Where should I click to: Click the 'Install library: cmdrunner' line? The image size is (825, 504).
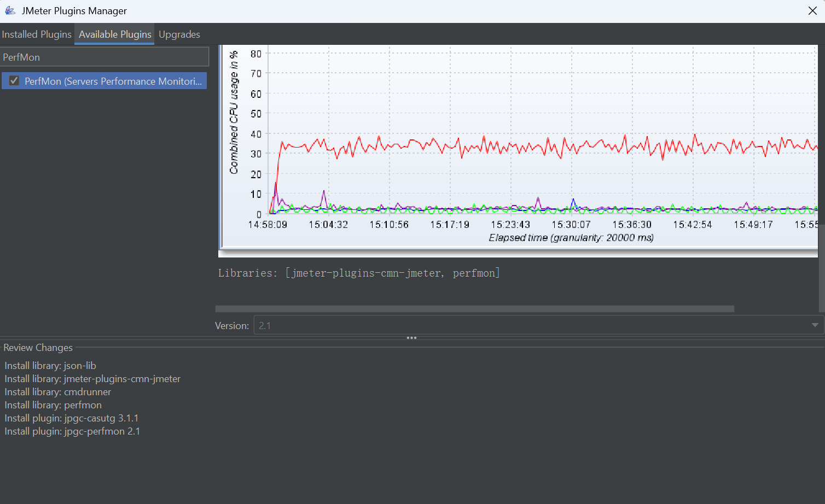58,392
